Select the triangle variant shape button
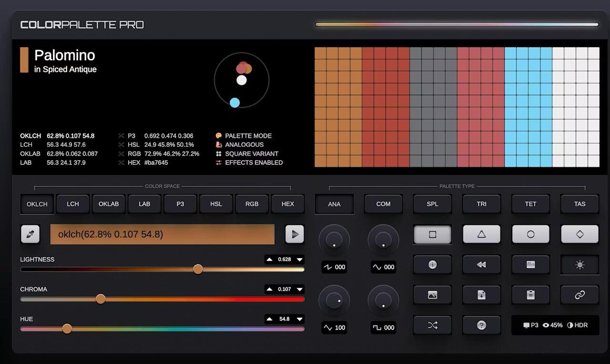Image resolution: width=610 pixels, height=364 pixels. (x=481, y=234)
